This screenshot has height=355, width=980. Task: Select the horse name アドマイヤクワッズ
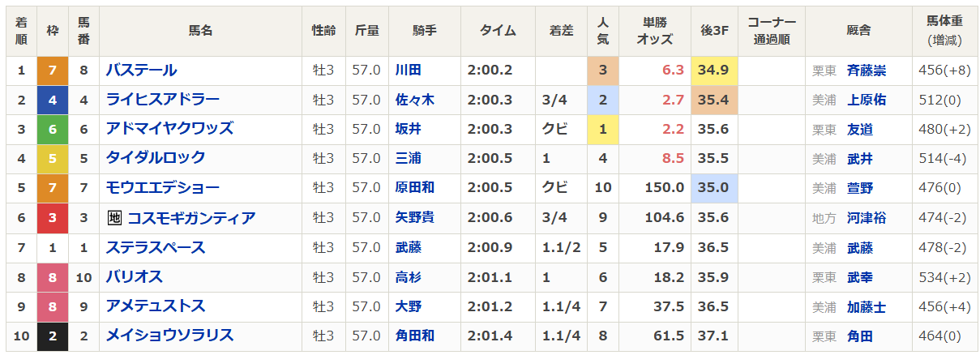pyautogui.click(x=169, y=128)
